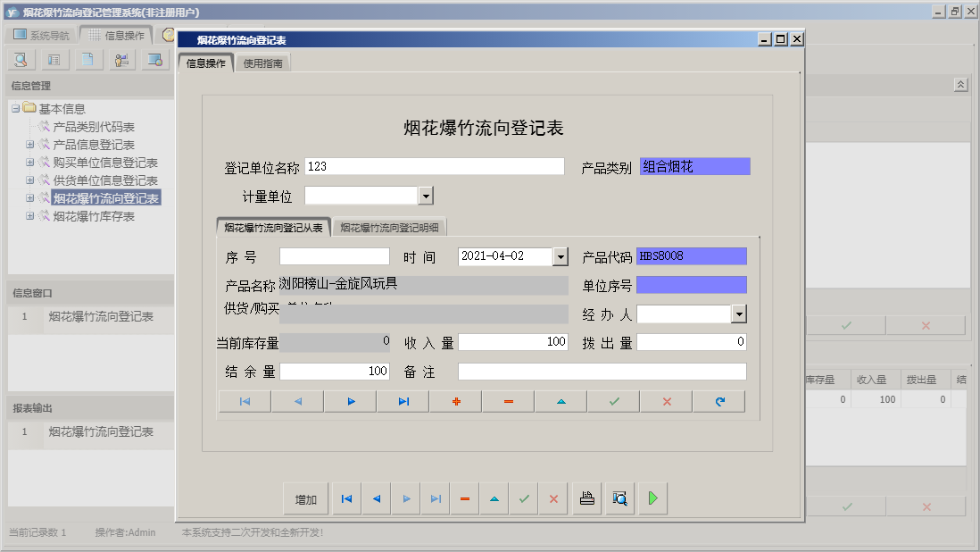The width and height of the screenshot is (980, 552).
Task: Open 信息操作 tab in main window
Action: click(117, 35)
